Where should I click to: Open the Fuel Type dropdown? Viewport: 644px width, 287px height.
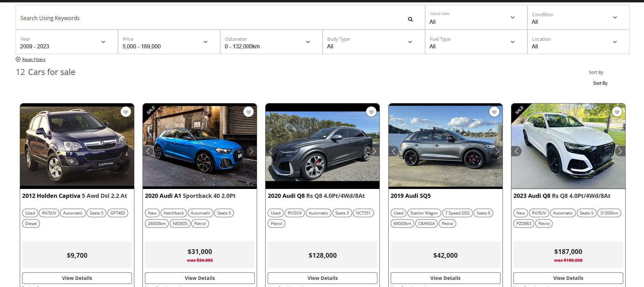tap(476, 42)
